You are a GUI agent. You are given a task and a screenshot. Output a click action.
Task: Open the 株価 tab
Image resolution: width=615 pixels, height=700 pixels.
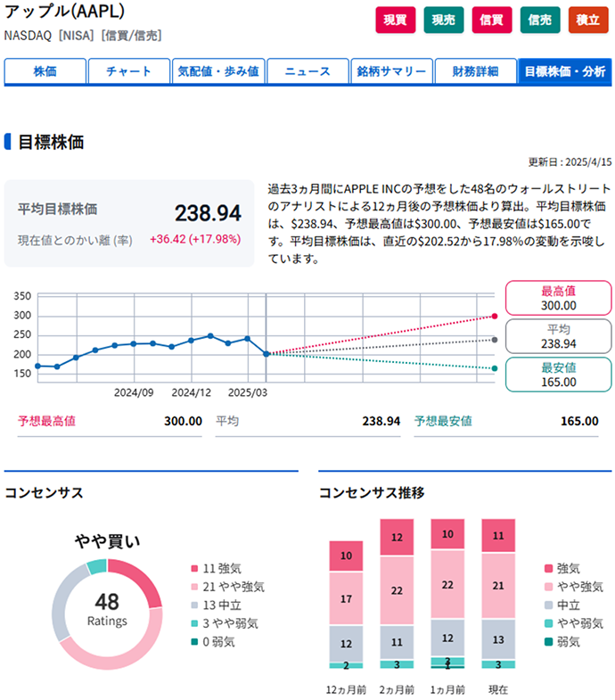[45, 71]
